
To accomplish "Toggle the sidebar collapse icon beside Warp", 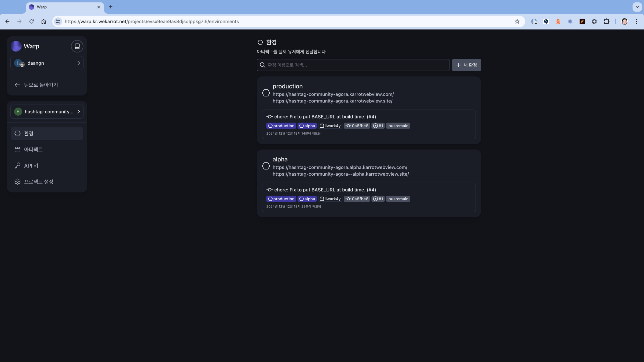I will point(77,46).
